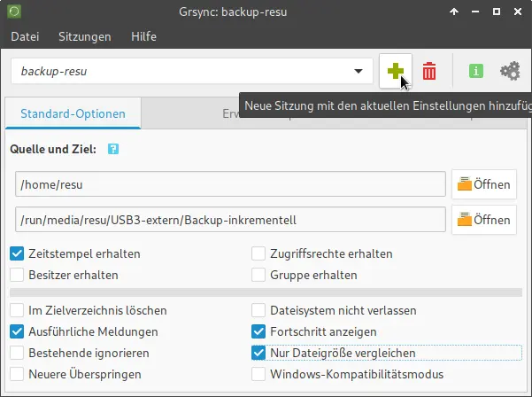Switch to the Standard-Optionen tab
This screenshot has height=397, width=532.
click(73, 113)
